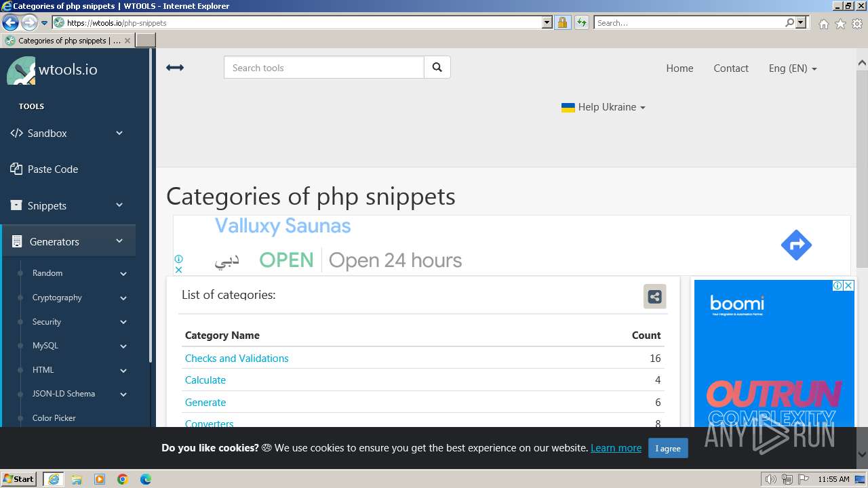Accept cookies with I agree
The image size is (868, 488).
coord(668,448)
